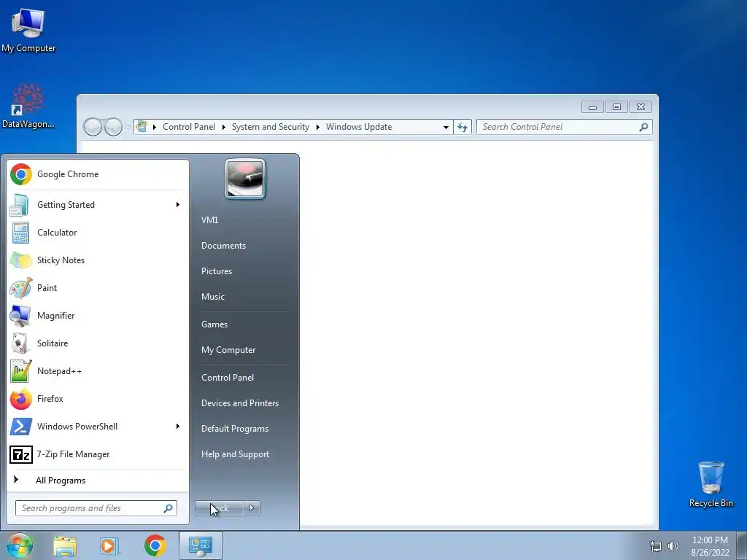Click volume speaker icon in tray
Image resolution: width=747 pixels, height=560 pixels.
[x=673, y=546]
